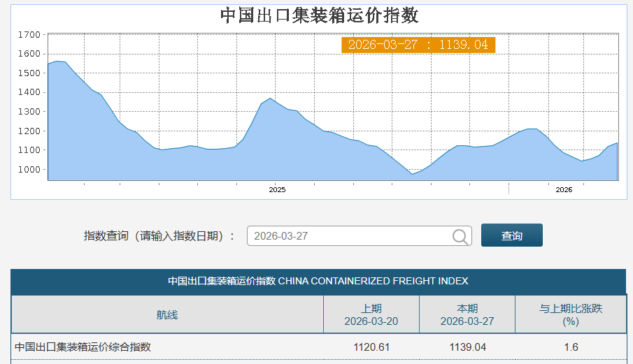Click the 1000 label on the Y-axis

tap(29, 170)
